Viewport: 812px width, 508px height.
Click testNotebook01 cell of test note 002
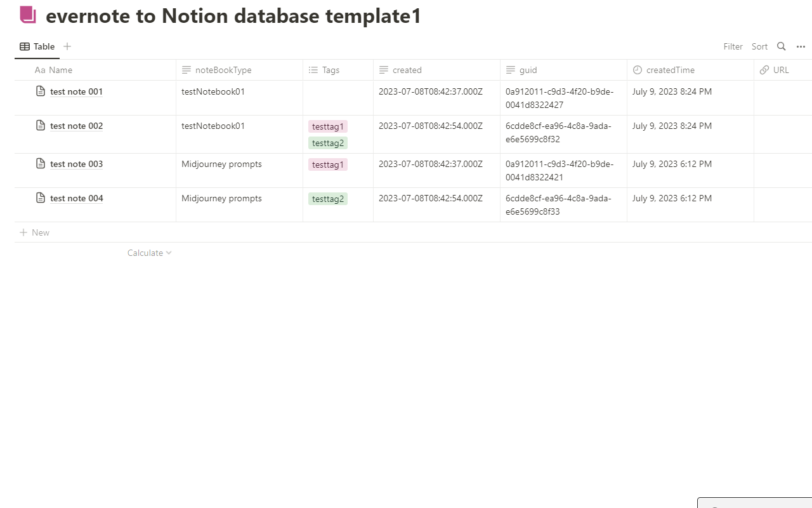point(240,134)
